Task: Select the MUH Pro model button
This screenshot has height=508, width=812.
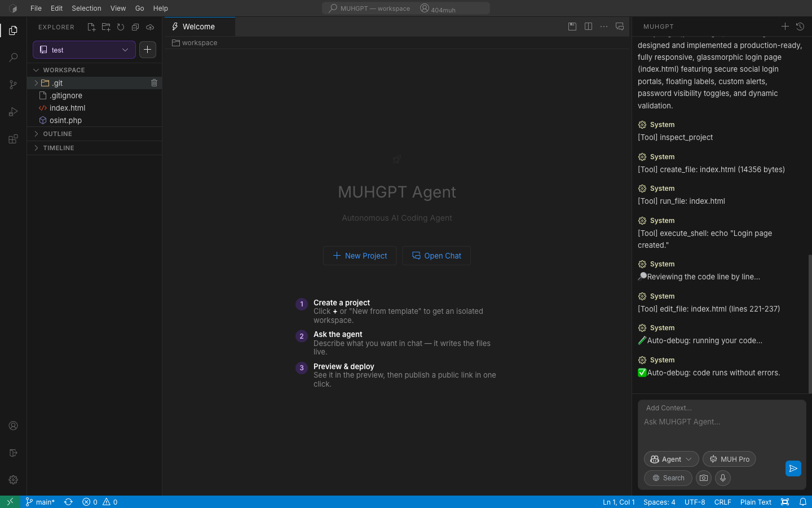Action: [x=729, y=459]
